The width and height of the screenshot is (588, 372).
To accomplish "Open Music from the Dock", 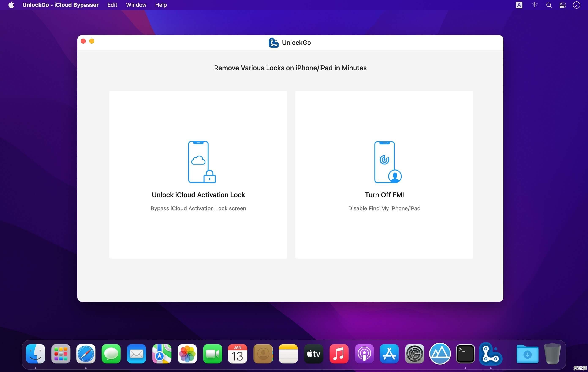I will tap(339, 354).
